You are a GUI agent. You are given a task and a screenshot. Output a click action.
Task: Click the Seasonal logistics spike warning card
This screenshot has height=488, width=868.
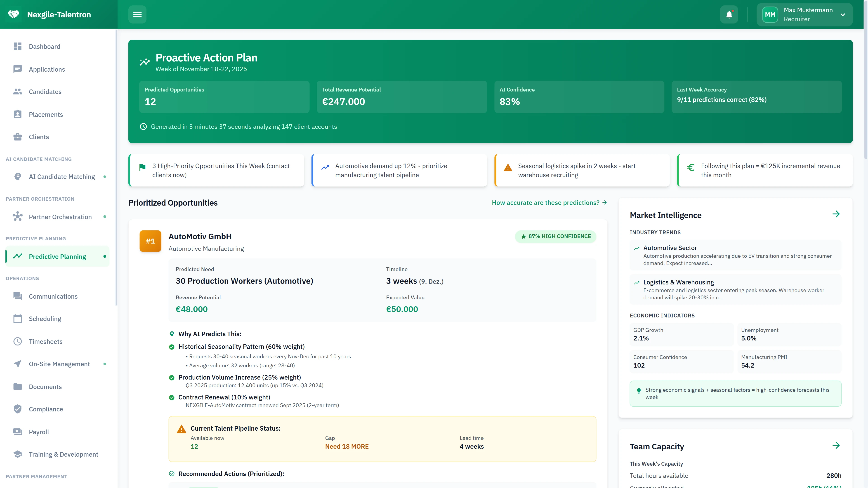(x=582, y=170)
